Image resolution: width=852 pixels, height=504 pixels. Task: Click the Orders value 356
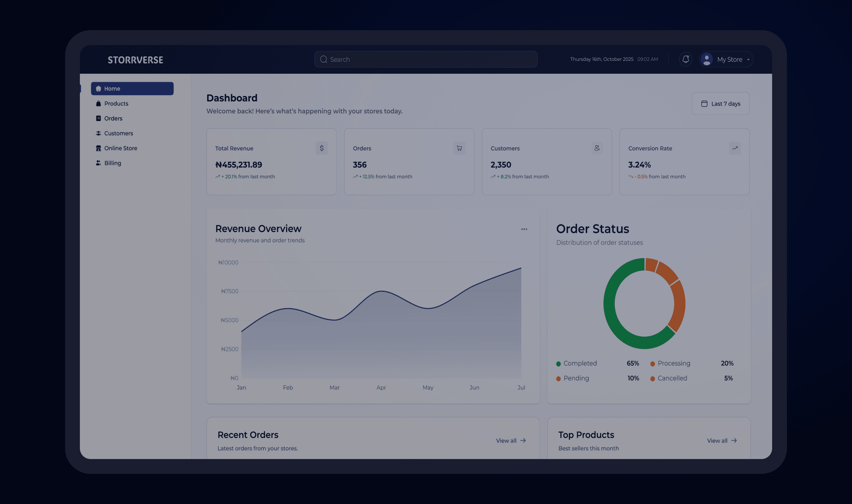[360, 165]
